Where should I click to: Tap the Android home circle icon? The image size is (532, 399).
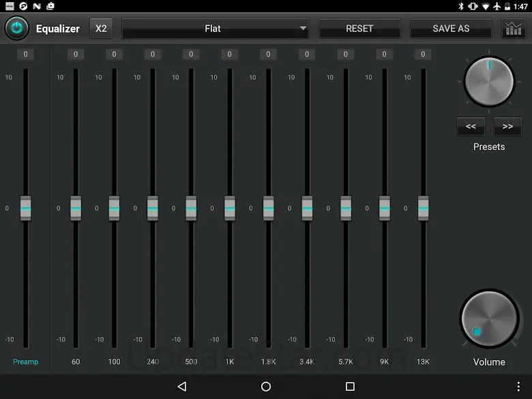(266, 387)
